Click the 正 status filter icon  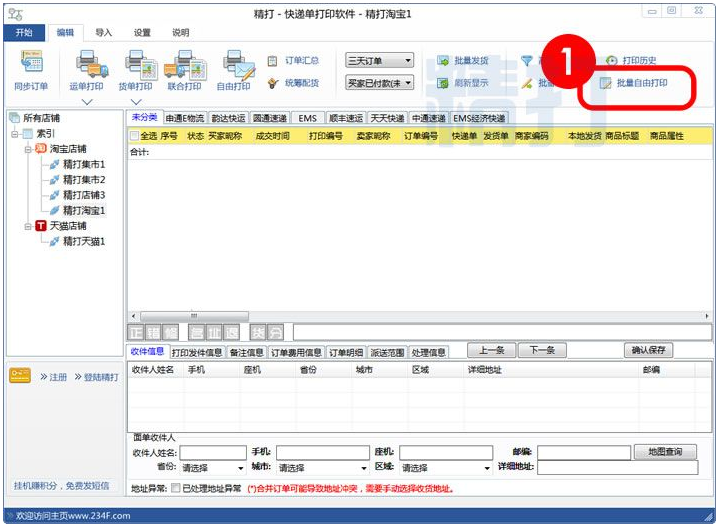(x=136, y=332)
